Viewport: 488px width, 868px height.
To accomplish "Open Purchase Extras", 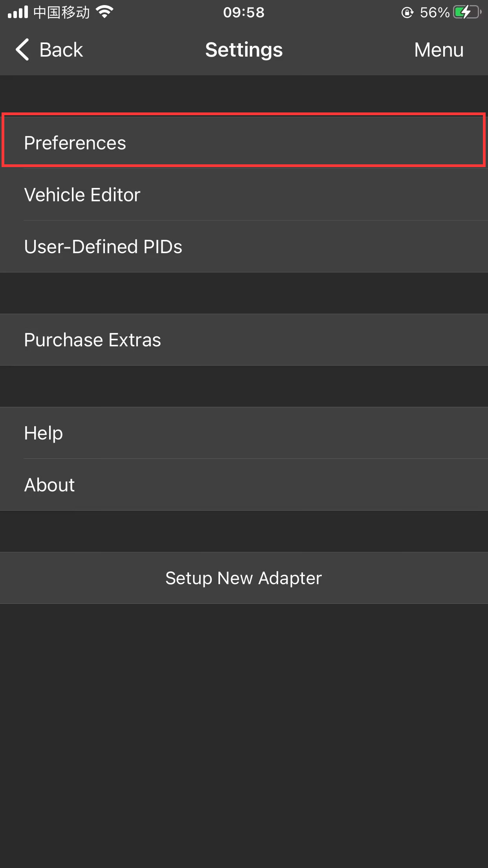I will [x=244, y=340].
